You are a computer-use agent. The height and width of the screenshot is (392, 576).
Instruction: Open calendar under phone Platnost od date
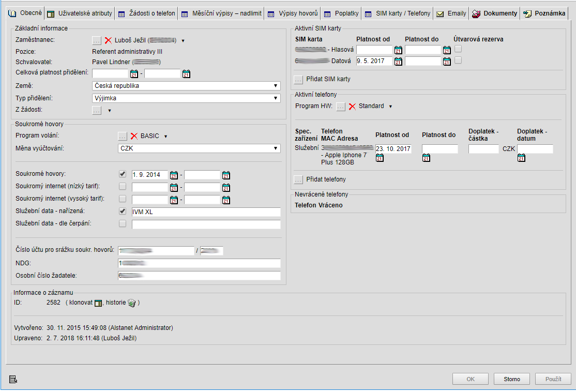380,158
